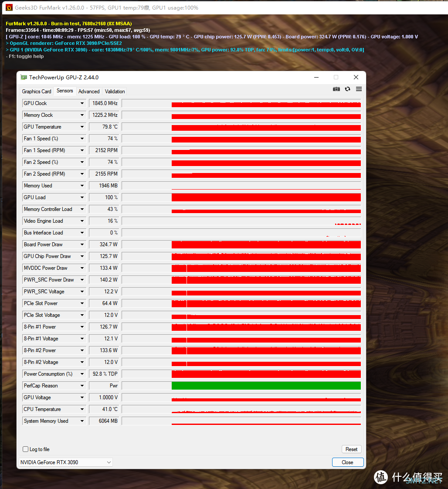Minimize the GPU-Z window
Image resolution: width=448 pixels, height=489 pixels.
click(x=316, y=77)
